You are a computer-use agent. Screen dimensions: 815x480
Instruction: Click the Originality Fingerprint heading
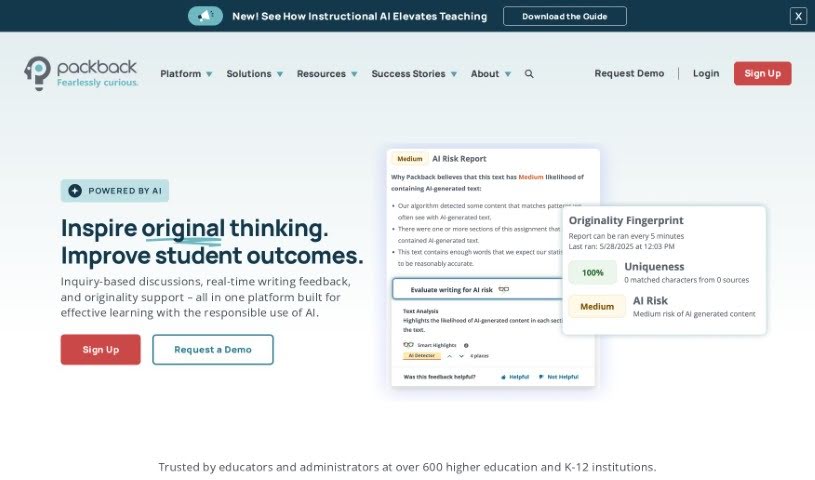626,220
